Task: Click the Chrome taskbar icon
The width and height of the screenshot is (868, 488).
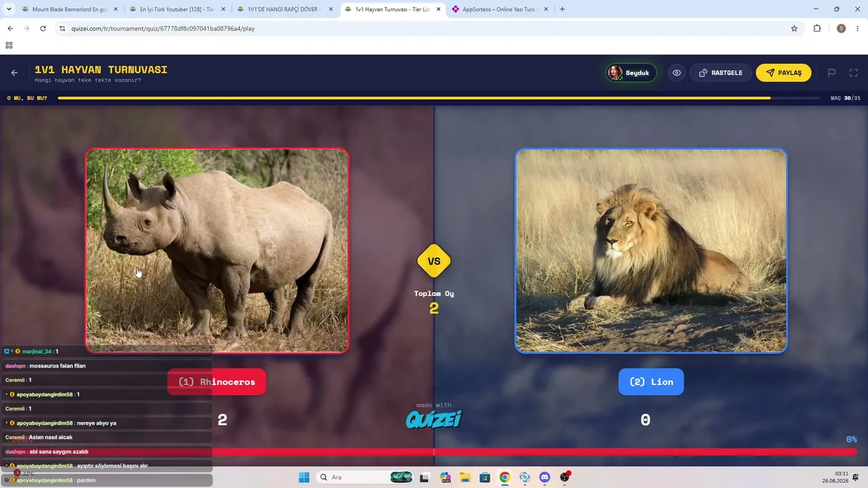Action: point(505,477)
